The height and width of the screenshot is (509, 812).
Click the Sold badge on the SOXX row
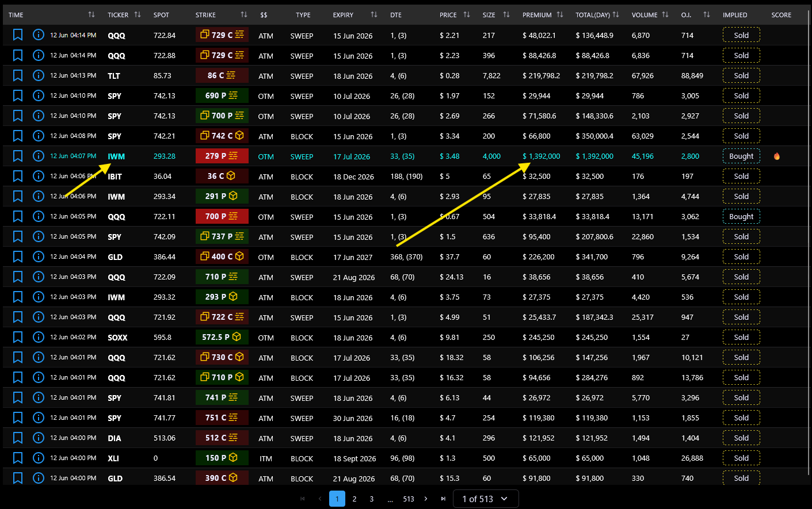click(741, 337)
